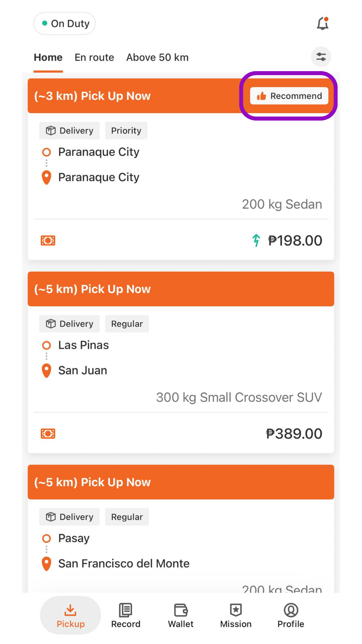Open the Profile icon
This screenshot has width=362, height=644.
click(x=291, y=610)
